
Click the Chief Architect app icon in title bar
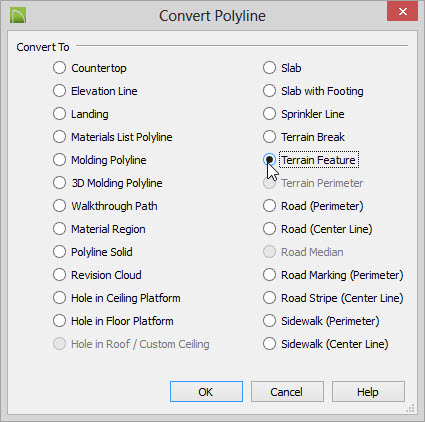pyautogui.click(x=18, y=15)
